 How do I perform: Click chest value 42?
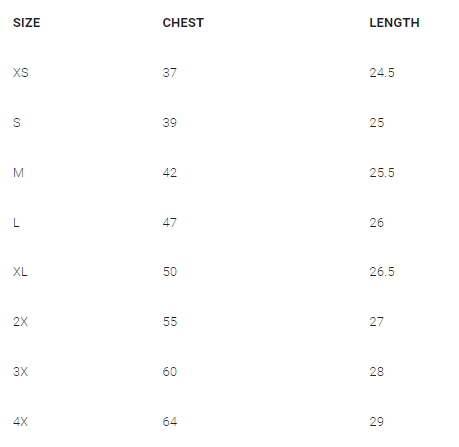(170, 173)
